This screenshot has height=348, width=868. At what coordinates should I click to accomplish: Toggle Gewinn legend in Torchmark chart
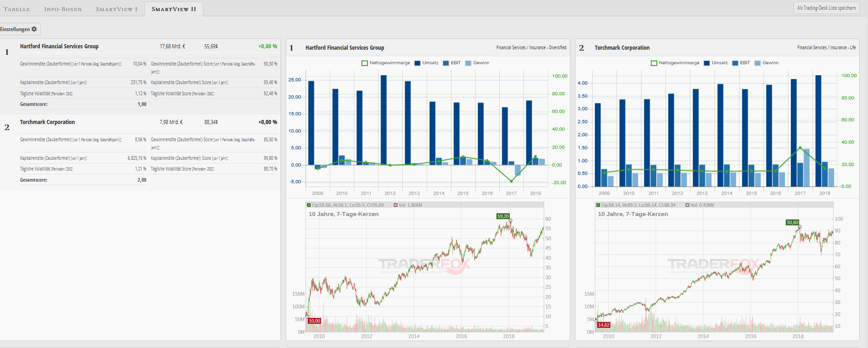pyautogui.click(x=767, y=63)
